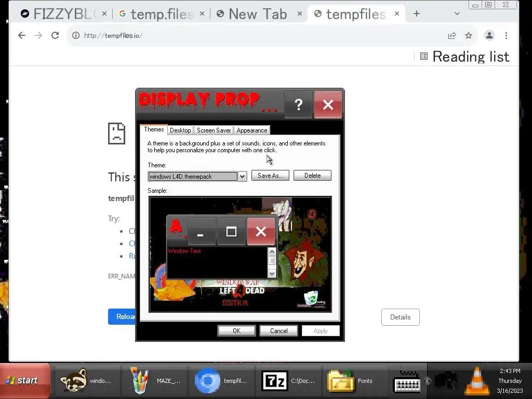This screenshot has width=532, height=399.
Task: Click the Apply button
Action: tap(321, 331)
